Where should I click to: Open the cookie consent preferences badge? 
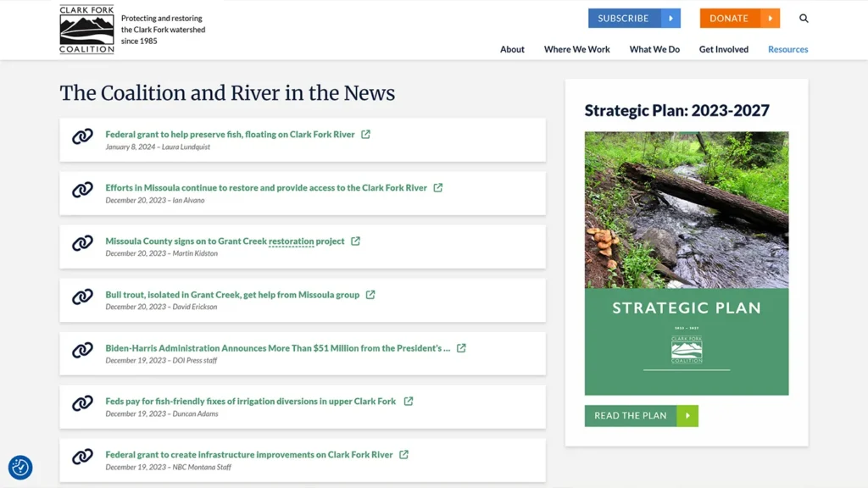pyautogui.click(x=20, y=467)
